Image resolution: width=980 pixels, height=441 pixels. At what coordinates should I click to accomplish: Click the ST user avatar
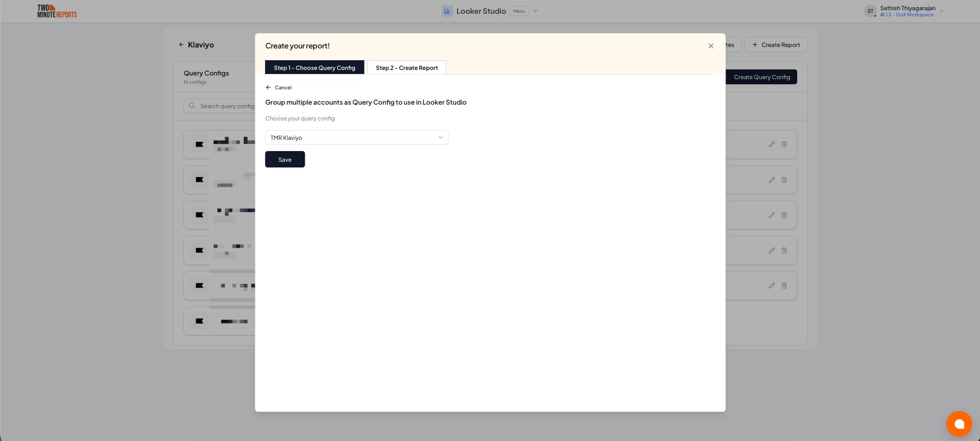tap(870, 11)
